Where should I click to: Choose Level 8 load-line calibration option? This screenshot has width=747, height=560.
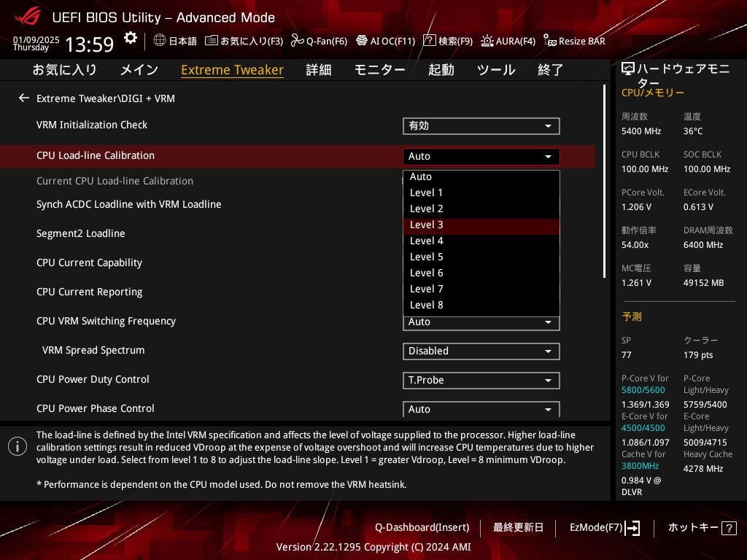[481, 305]
